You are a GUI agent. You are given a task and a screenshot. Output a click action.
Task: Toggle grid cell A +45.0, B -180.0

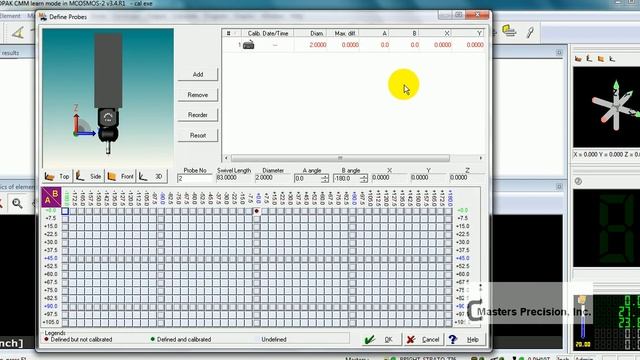point(65,259)
